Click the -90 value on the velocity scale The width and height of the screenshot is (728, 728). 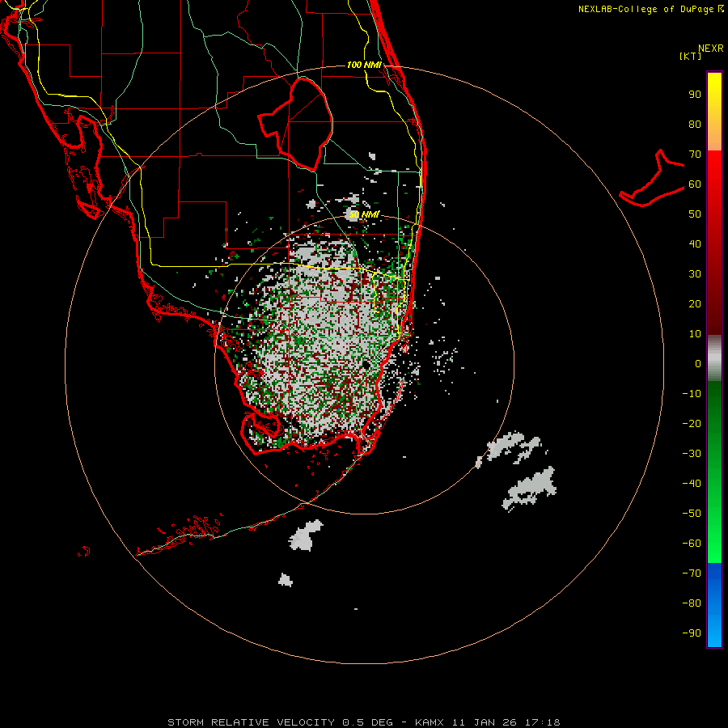[x=692, y=633]
